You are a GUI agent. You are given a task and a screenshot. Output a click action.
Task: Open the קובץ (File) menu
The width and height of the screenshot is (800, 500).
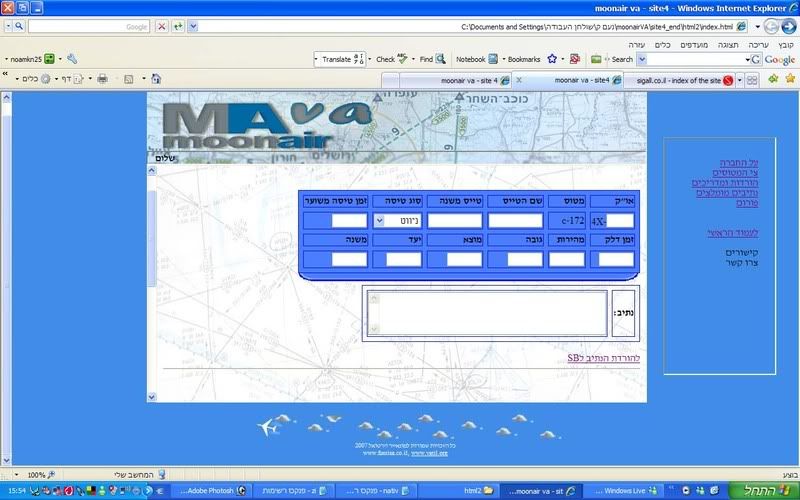(x=785, y=45)
